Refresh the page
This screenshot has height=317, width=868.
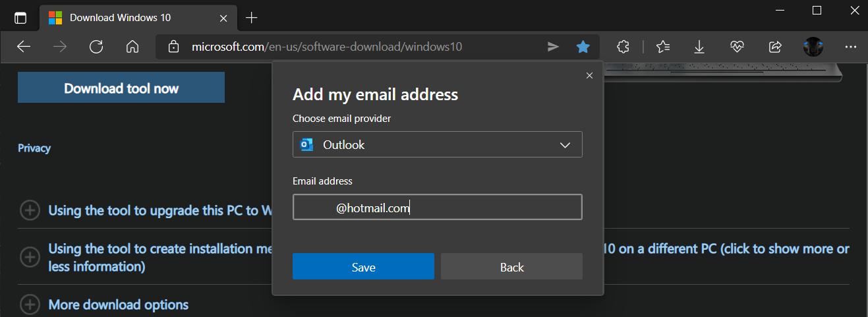pyautogui.click(x=96, y=46)
